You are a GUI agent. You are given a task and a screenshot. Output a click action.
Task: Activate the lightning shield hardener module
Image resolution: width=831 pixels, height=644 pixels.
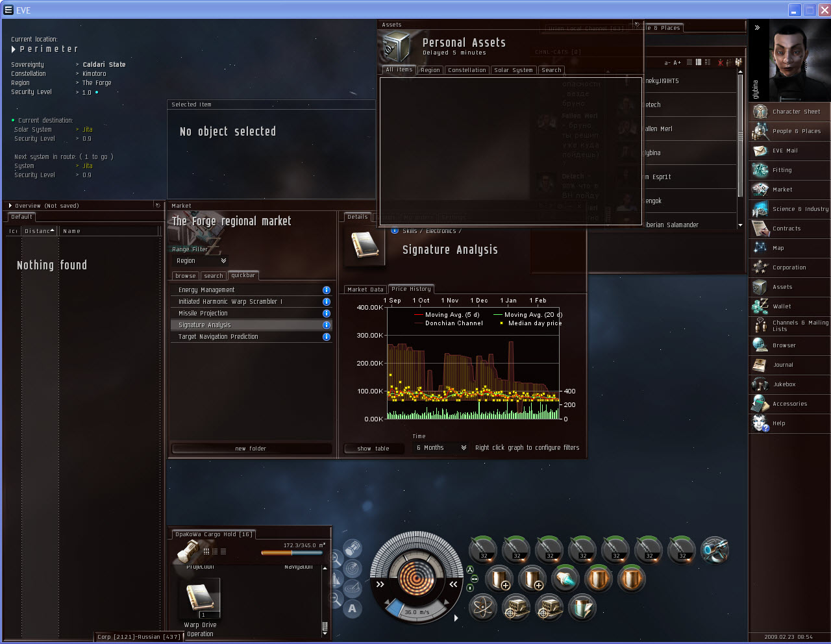[582, 608]
